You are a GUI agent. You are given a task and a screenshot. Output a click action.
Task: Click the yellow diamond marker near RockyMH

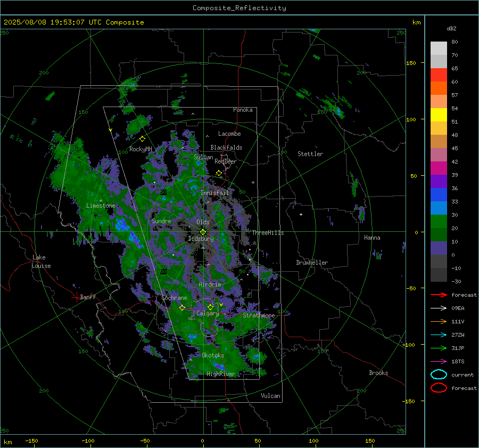point(142,139)
